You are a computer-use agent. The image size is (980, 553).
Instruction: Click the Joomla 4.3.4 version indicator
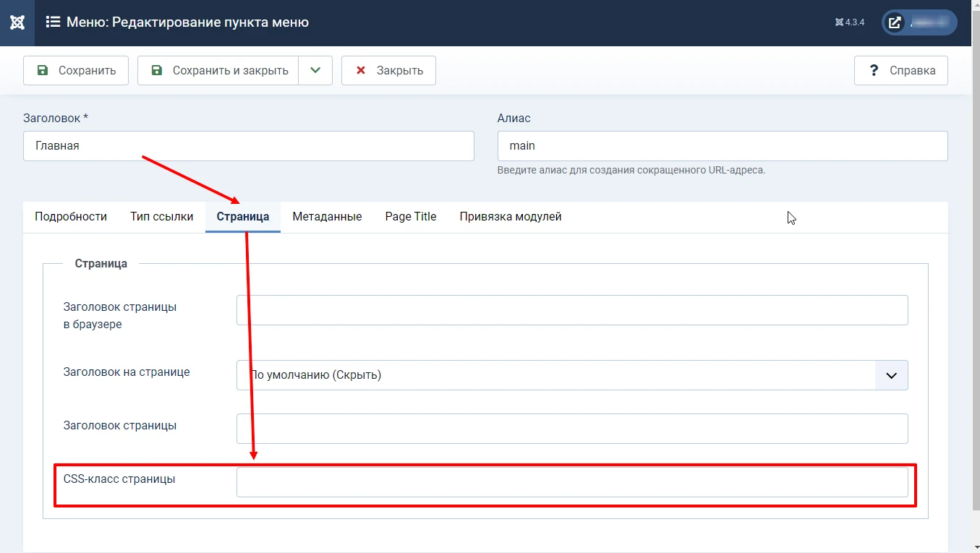click(849, 22)
